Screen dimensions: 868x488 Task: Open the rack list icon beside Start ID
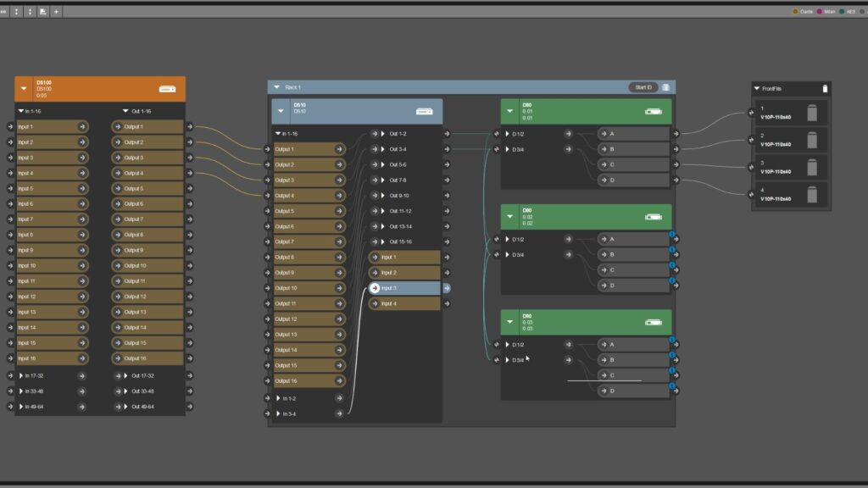[666, 86]
